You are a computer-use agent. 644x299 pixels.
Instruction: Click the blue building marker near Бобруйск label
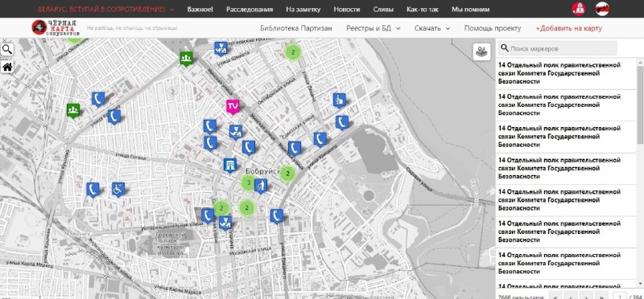point(230,166)
